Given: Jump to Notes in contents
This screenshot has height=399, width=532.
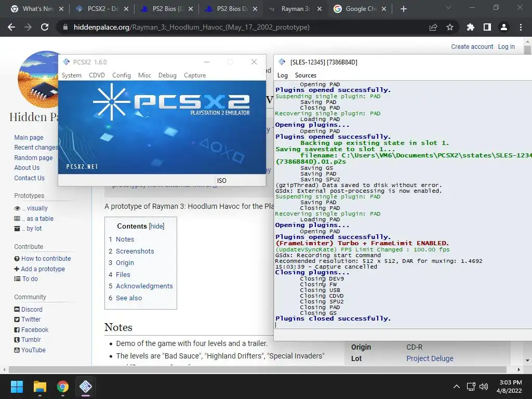Looking at the screenshot, I should tap(125, 239).
